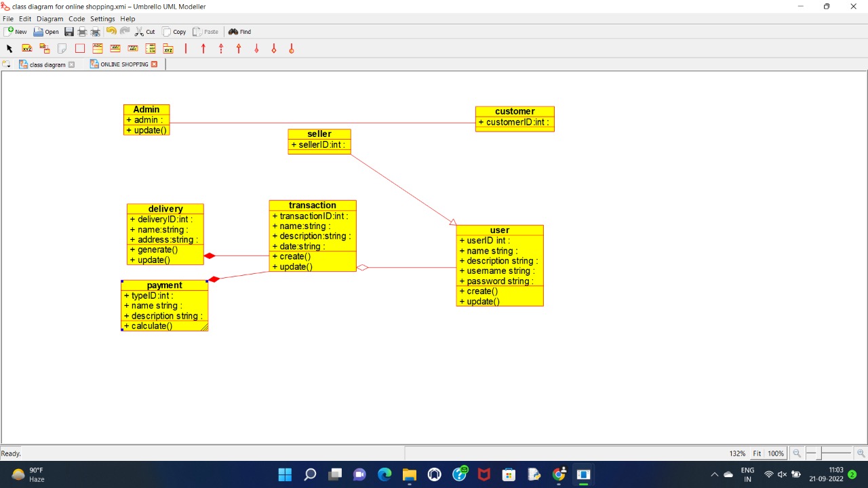This screenshot has width=868, height=488.
Task: Close the class diagram tab
Action: pyautogui.click(x=72, y=65)
